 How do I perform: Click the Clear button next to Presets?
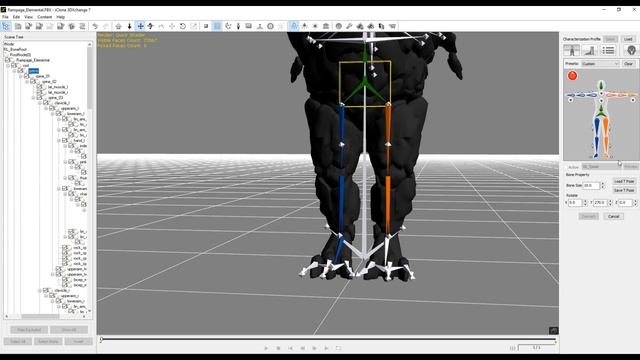(x=629, y=64)
